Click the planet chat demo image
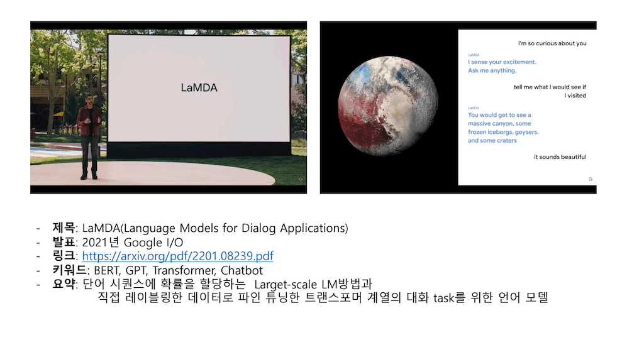Screen dimensions: 644x340 (458, 107)
